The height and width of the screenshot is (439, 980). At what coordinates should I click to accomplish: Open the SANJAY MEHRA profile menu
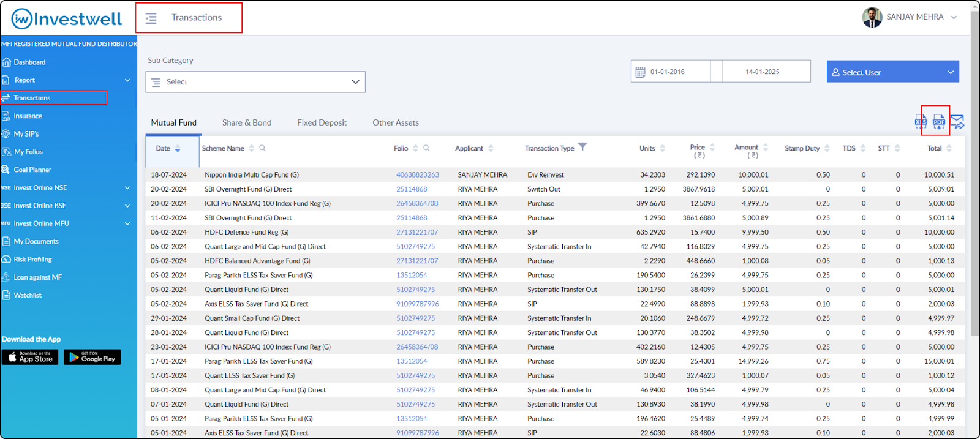(x=910, y=17)
